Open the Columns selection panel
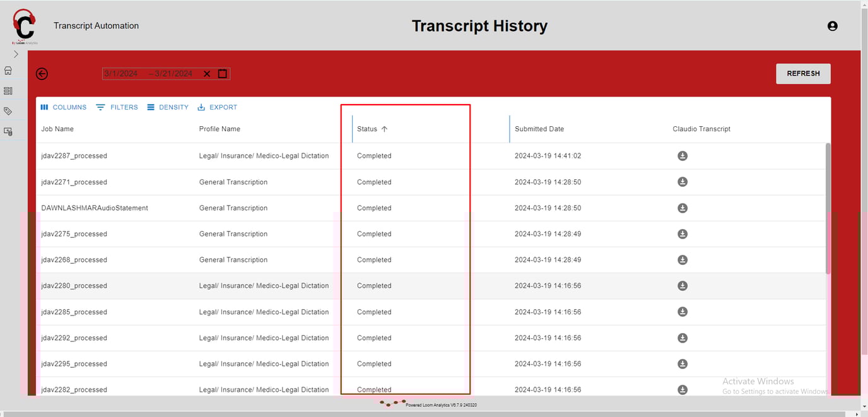 tap(63, 107)
